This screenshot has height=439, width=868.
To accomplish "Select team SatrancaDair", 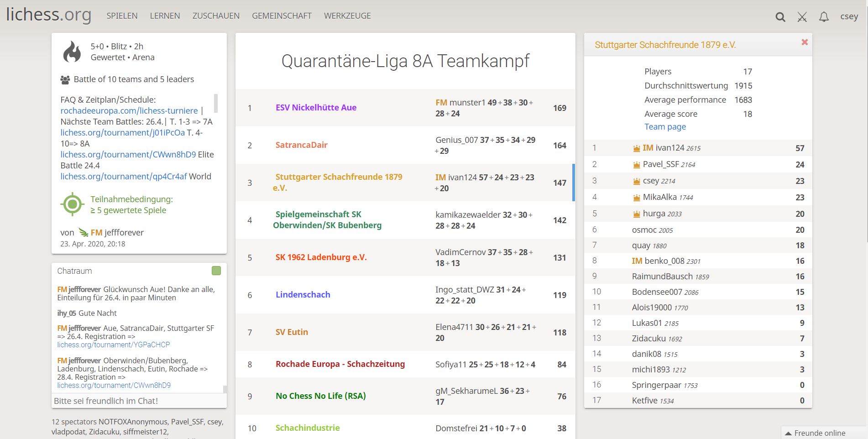I will [x=302, y=145].
